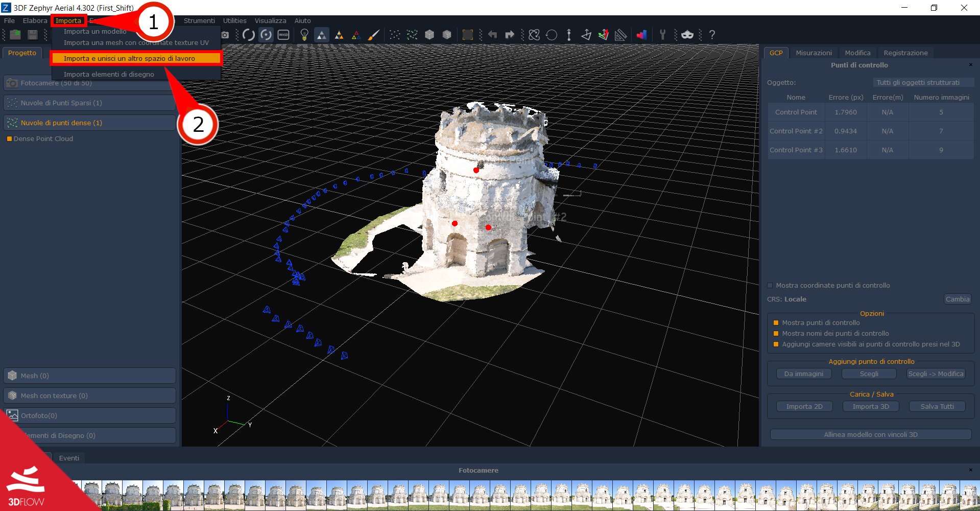The height and width of the screenshot is (511, 980).
Task: Click the undo arrow in the toolbar
Action: (492, 35)
